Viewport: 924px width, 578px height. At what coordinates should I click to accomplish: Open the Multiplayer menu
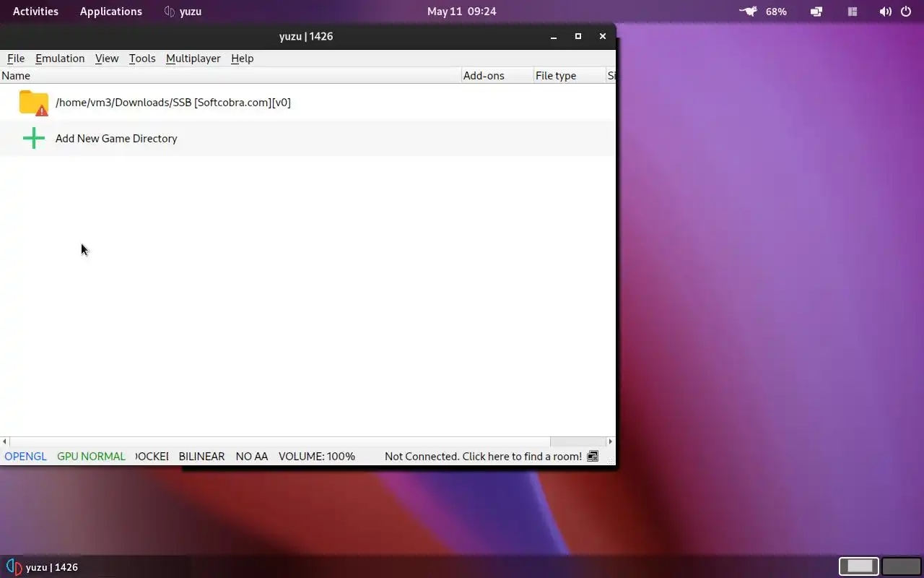click(193, 59)
